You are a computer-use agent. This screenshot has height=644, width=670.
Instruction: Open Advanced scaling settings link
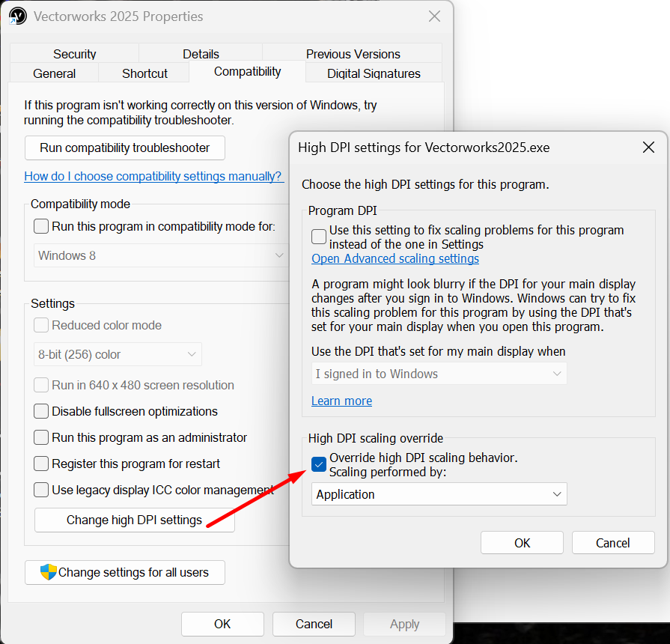coord(395,258)
